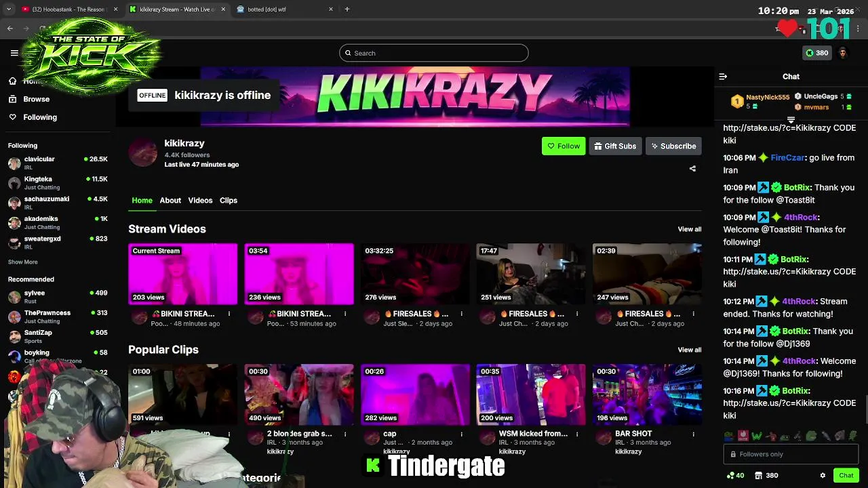Close the botted [dot] wtf tab

pyautogui.click(x=331, y=9)
